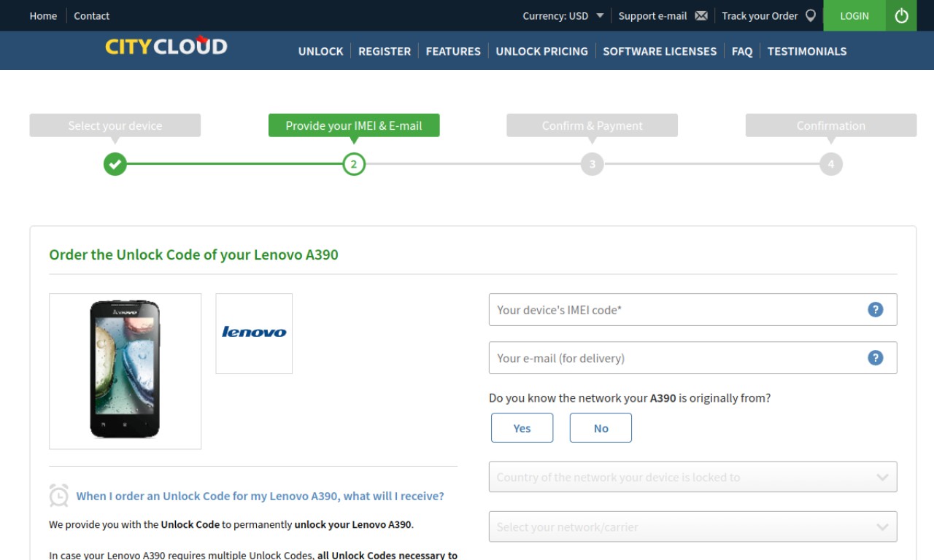Image resolution: width=934 pixels, height=560 pixels.
Task: Select the 'Confirm & Payment' step tab
Action: 593,125
